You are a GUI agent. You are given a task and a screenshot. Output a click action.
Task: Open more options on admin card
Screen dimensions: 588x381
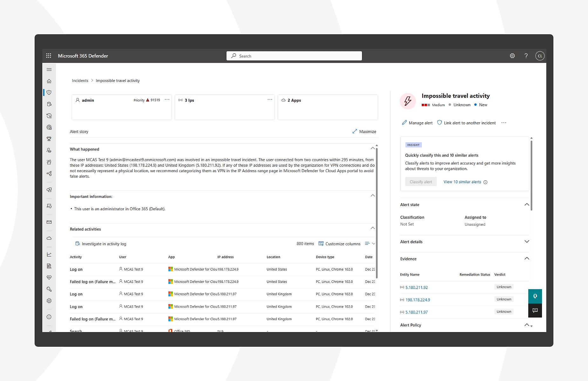[x=167, y=100]
